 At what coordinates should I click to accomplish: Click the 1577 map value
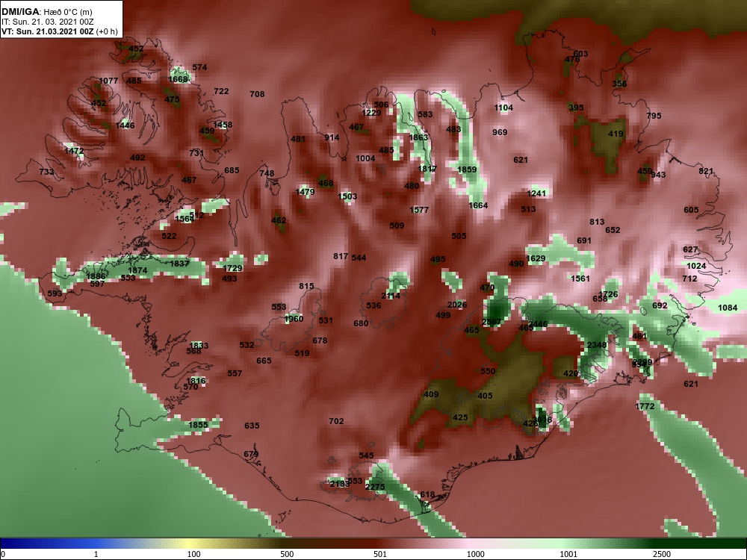[419, 210]
